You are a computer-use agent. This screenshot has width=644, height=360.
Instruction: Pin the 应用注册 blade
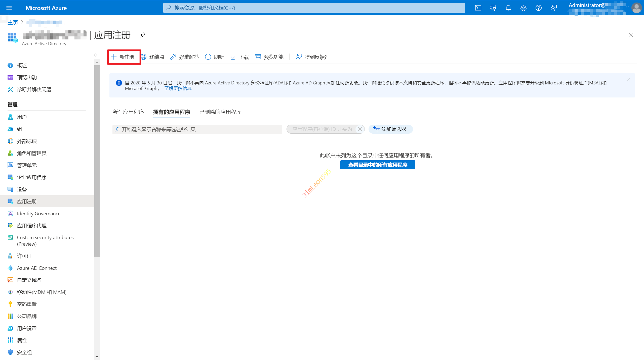(x=142, y=35)
